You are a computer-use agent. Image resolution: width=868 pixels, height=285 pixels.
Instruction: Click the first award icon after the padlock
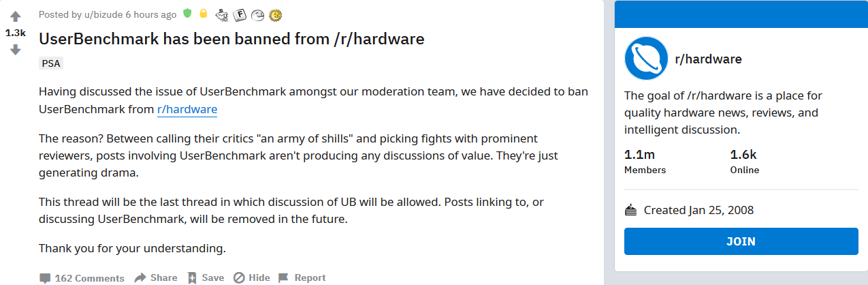tap(222, 14)
